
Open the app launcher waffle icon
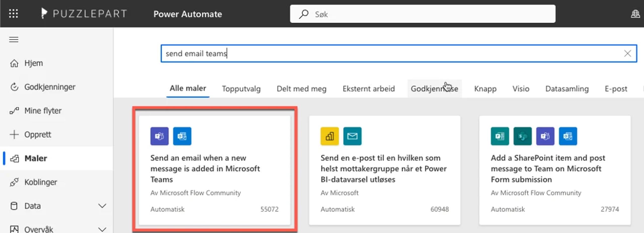pyautogui.click(x=13, y=14)
